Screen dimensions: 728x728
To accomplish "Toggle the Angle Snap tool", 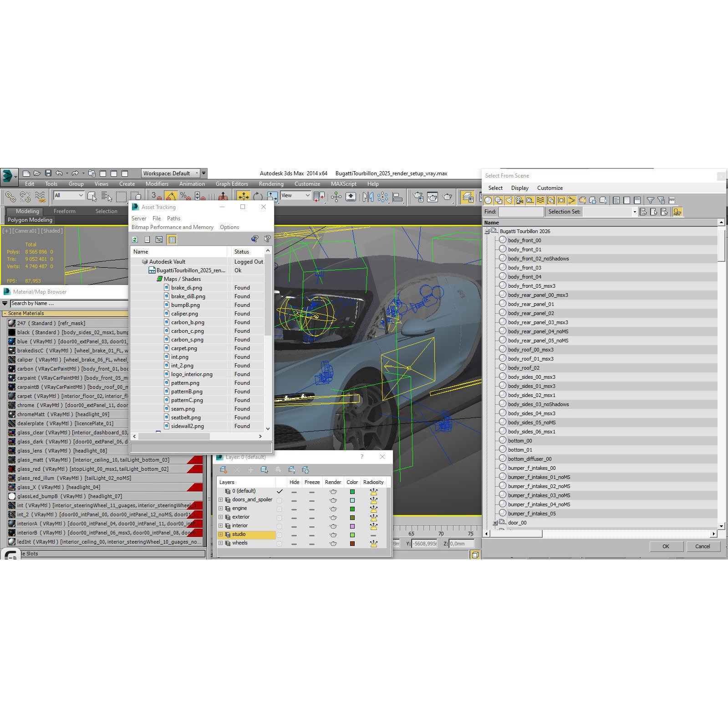I will 171,197.
